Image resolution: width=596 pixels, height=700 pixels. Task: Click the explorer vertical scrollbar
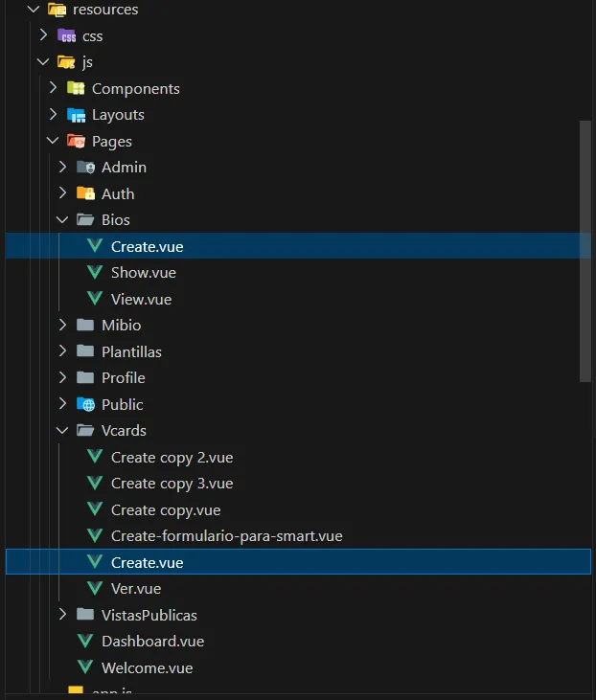585,251
